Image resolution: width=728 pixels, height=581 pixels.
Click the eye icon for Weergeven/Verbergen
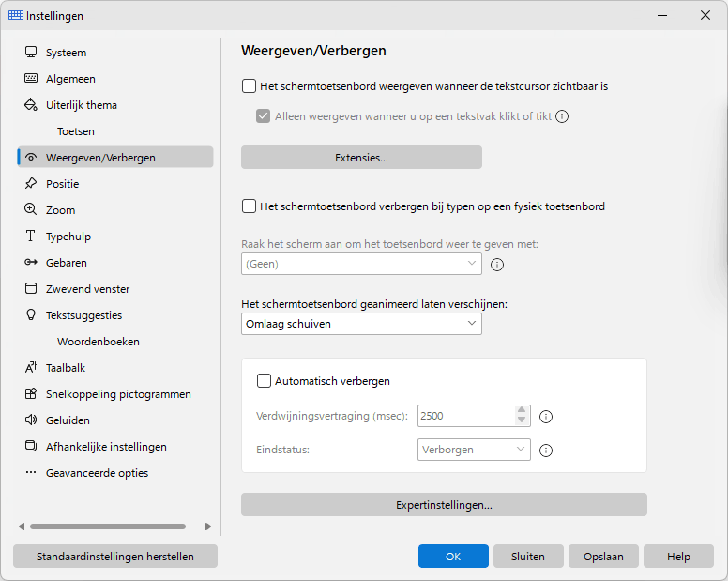(x=31, y=158)
